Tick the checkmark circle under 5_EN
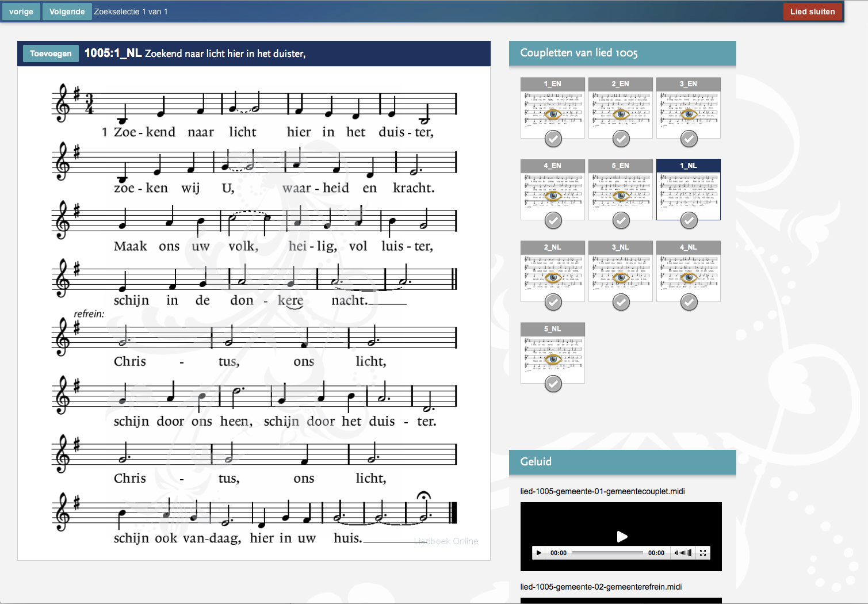This screenshot has width=868, height=604. coord(621,220)
